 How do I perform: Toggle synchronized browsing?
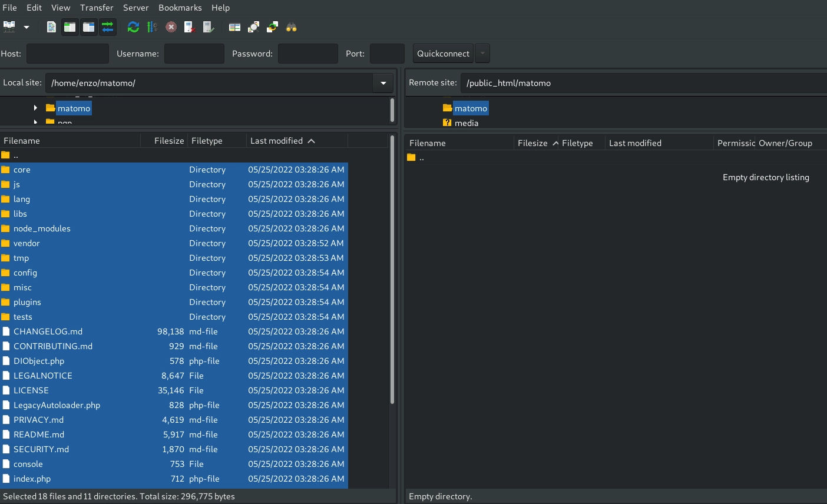(x=272, y=27)
